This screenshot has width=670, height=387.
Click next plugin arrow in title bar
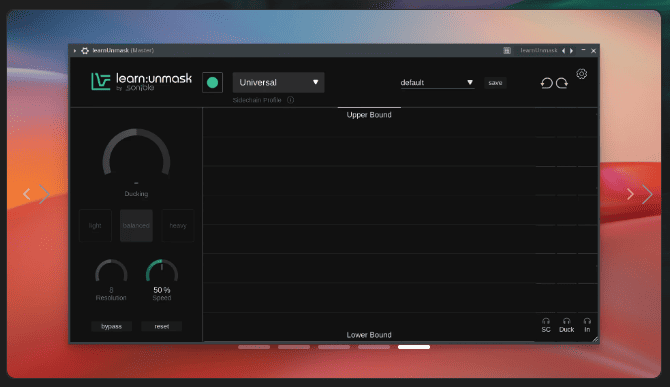pyautogui.click(x=571, y=50)
